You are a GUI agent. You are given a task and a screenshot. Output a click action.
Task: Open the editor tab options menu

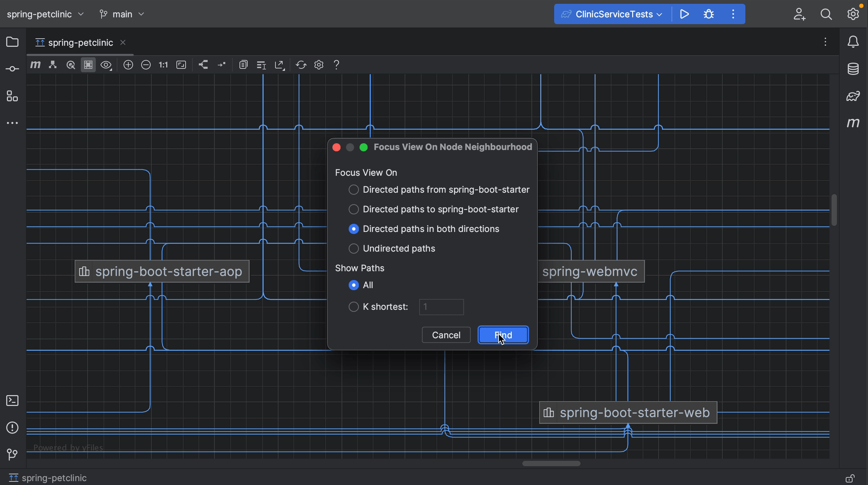click(825, 42)
